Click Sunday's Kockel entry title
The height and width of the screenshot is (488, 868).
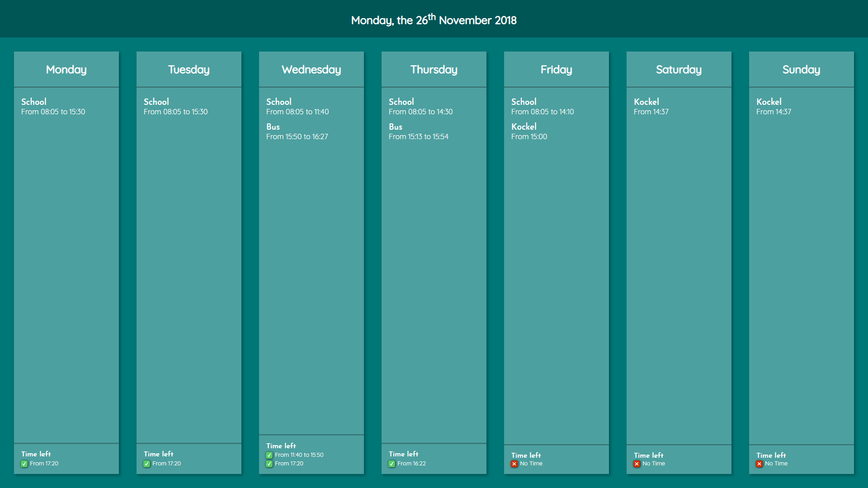[x=769, y=102]
